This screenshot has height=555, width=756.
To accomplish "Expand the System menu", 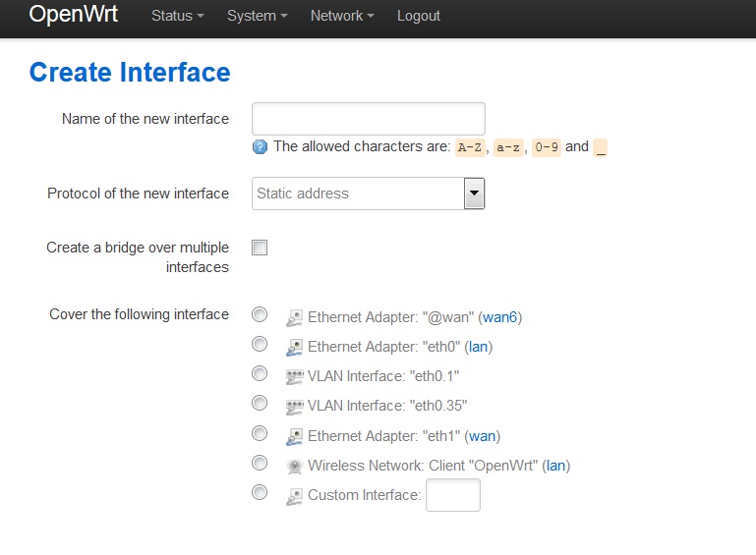I will pos(258,16).
